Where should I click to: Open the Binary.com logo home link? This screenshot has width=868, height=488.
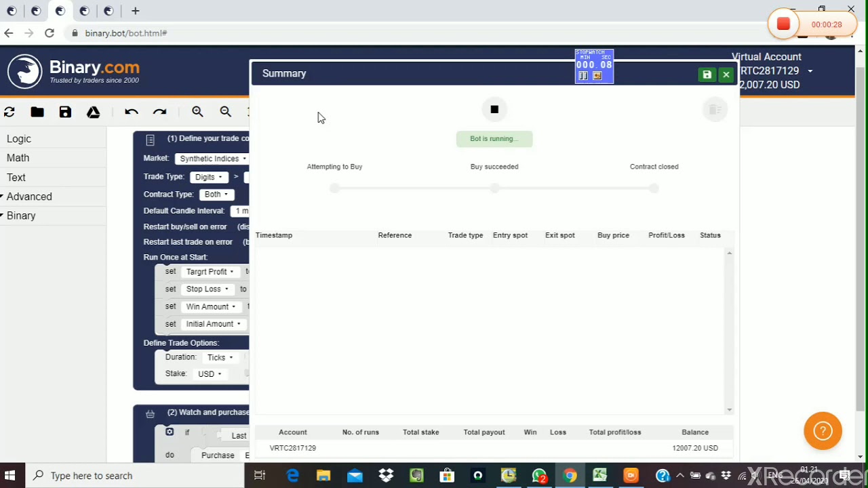pyautogui.click(x=73, y=71)
